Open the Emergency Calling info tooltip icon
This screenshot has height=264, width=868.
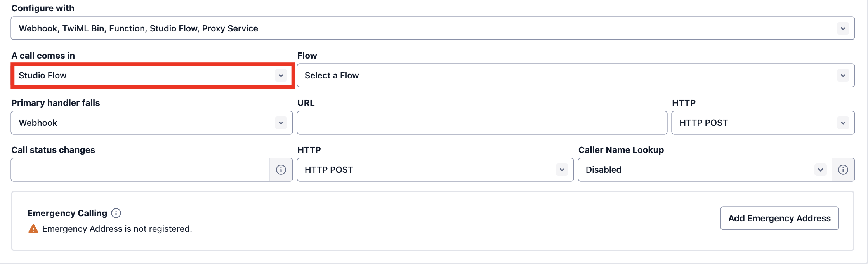tap(116, 213)
